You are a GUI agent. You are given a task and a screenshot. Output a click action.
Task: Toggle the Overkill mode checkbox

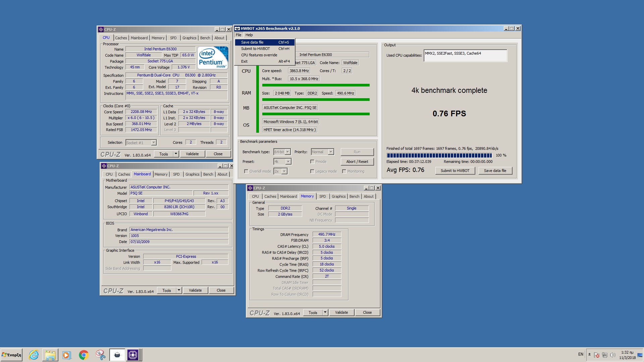coord(246,171)
